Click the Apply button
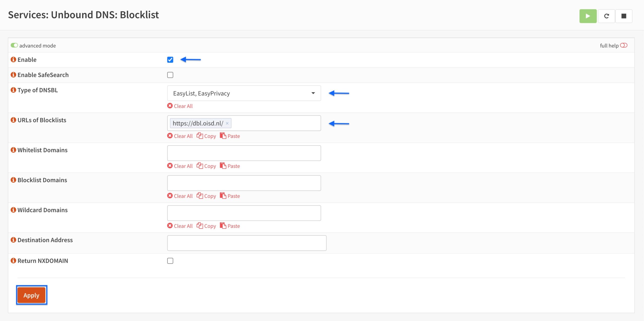 31,295
